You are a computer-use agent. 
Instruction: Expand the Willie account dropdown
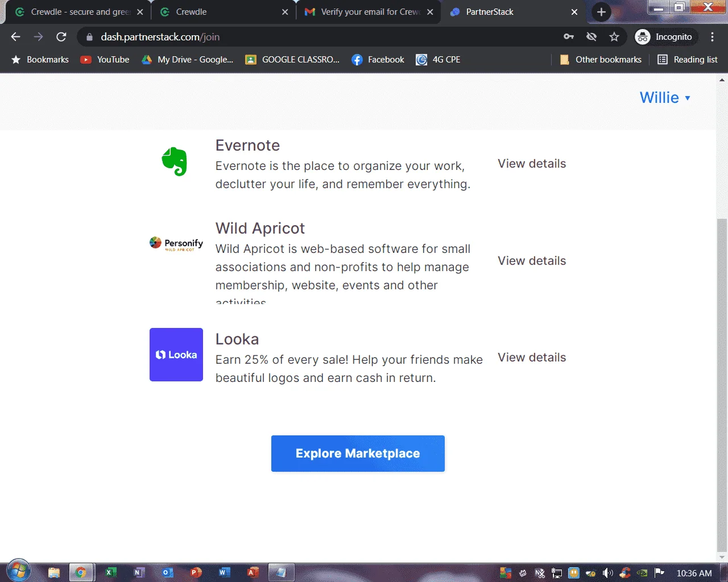665,98
